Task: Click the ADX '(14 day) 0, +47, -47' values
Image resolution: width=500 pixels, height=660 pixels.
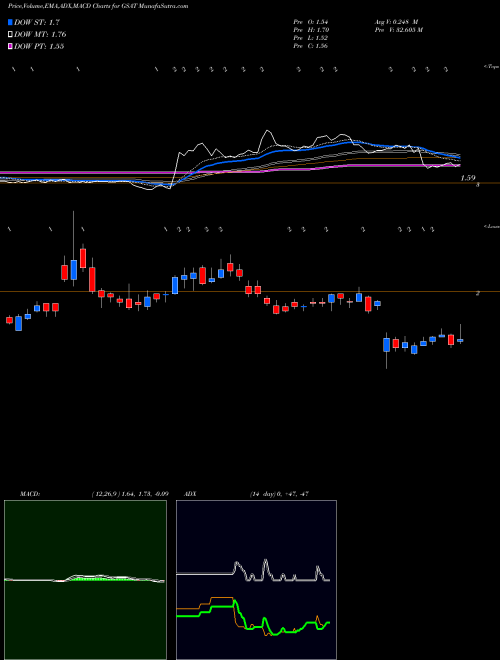Action: coord(279,494)
